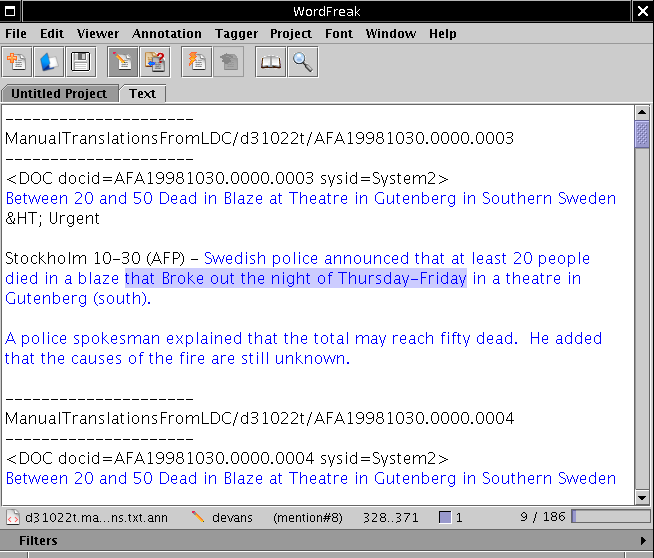Viewport: 654px width, 558px height.
Task: Click the edit annotation pencil toolbar icon
Action: pyautogui.click(x=123, y=63)
